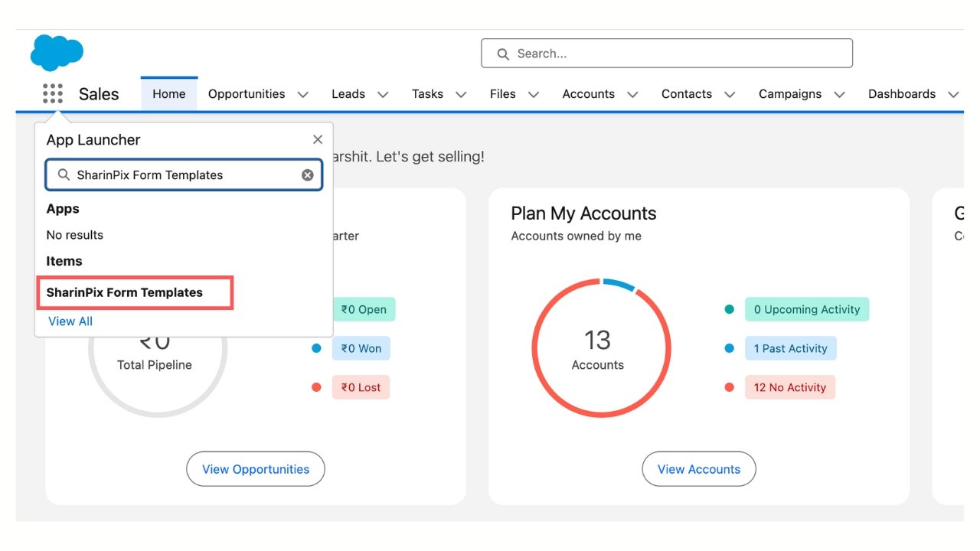Expand the Campaigns dropdown chevron

click(839, 95)
